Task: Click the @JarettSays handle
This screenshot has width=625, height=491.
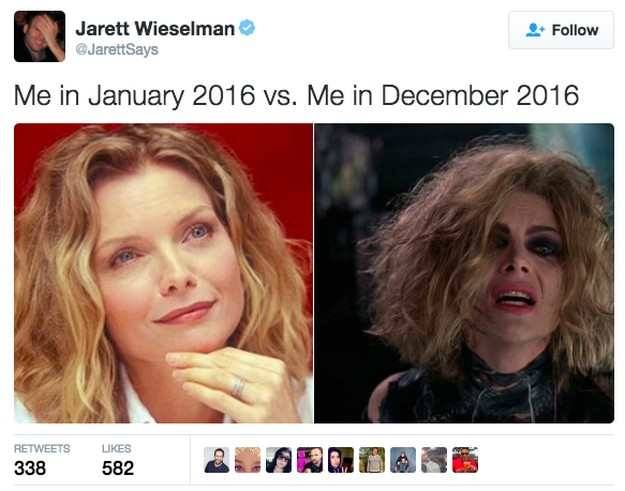Action: (117, 49)
